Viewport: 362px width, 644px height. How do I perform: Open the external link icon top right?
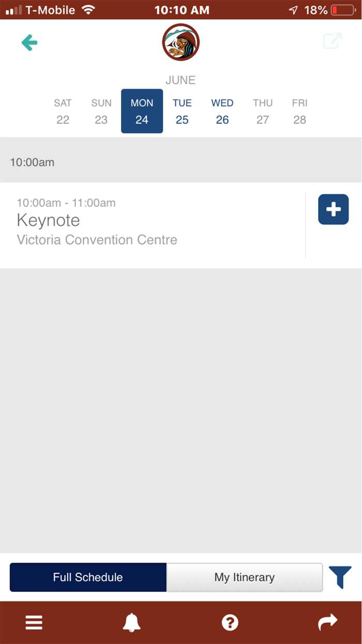point(333,40)
